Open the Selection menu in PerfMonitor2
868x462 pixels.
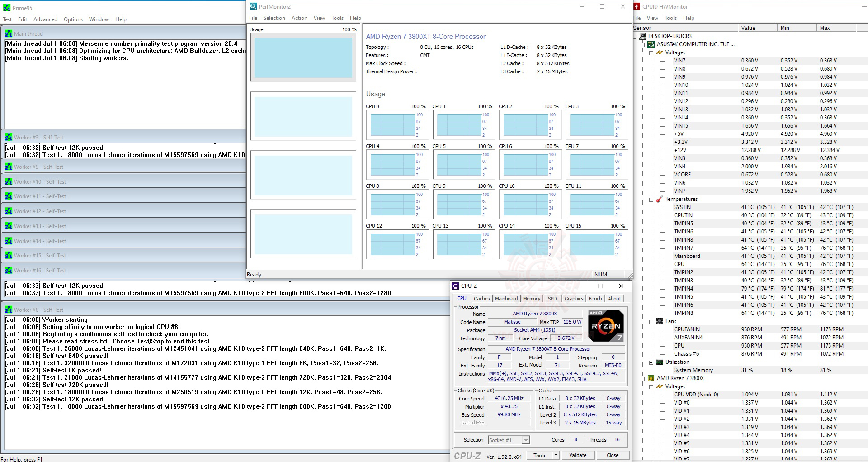point(274,18)
